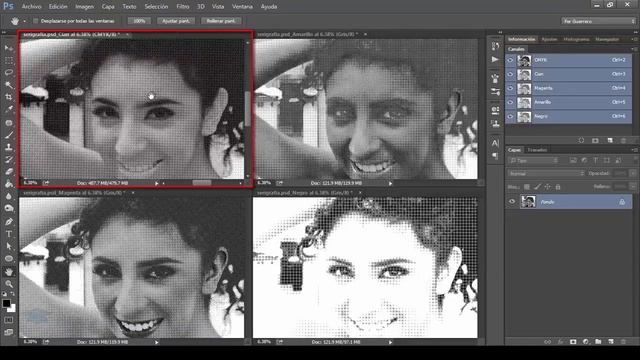Open the Actions panel play icon

495,60
